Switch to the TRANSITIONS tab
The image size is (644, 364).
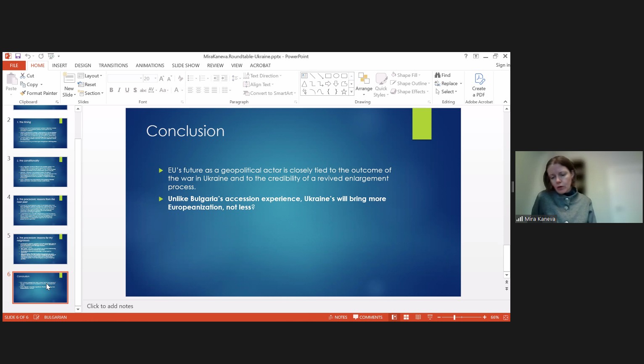(113, 65)
